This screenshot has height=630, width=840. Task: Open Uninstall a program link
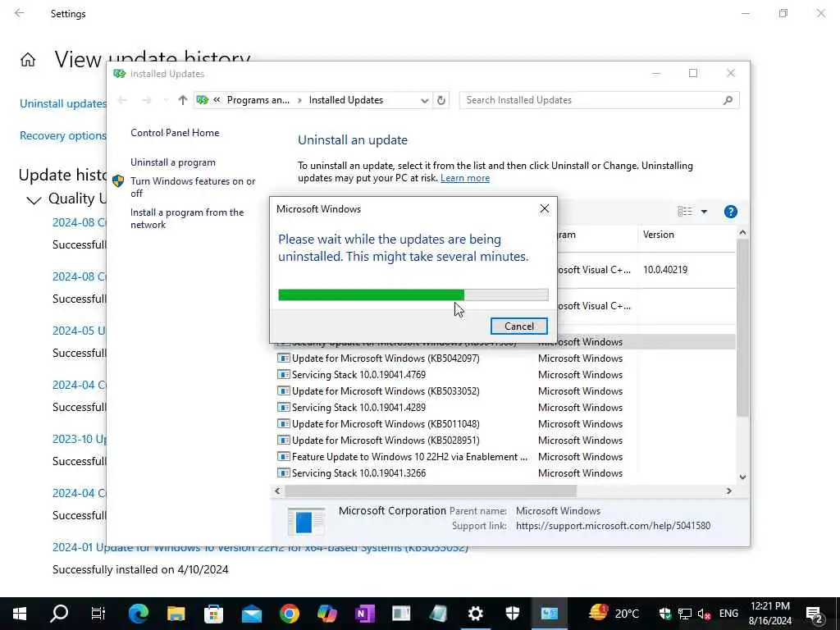click(172, 162)
